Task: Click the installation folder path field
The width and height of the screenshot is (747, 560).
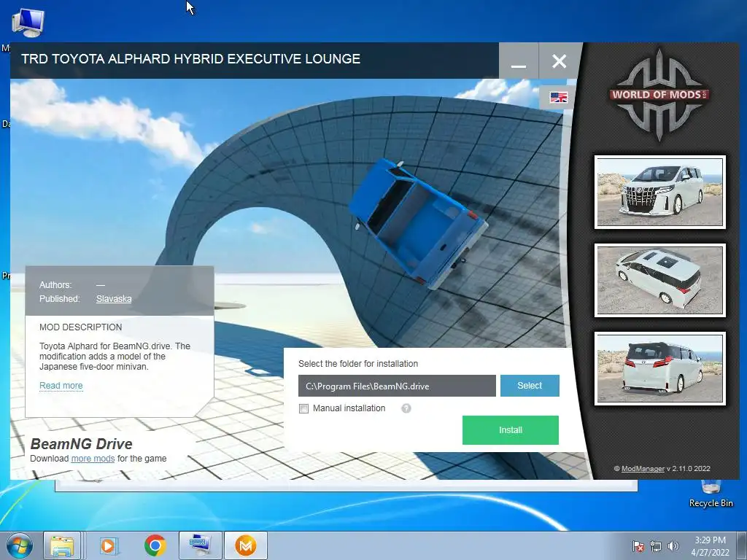Action: click(397, 386)
